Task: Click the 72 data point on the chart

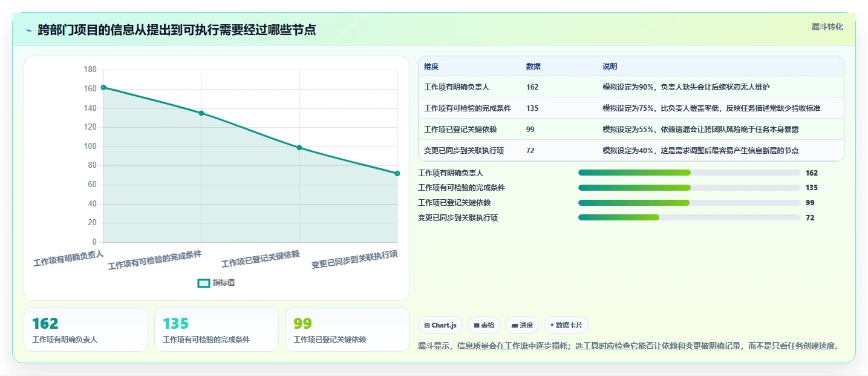Action: (x=397, y=174)
